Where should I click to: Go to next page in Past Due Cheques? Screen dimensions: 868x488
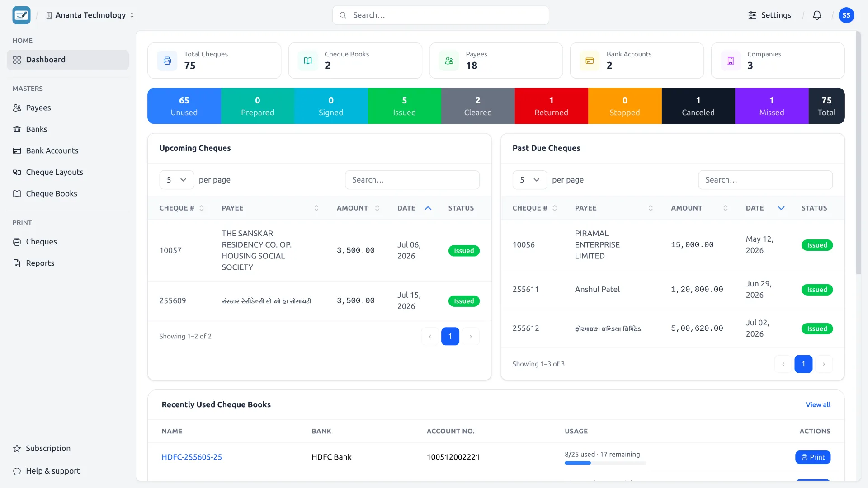click(x=824, y=364)
